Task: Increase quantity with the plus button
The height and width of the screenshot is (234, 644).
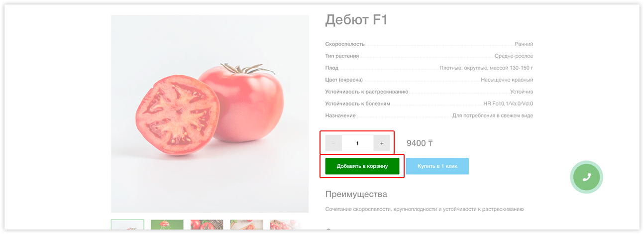Action: [x=382, y=143]
